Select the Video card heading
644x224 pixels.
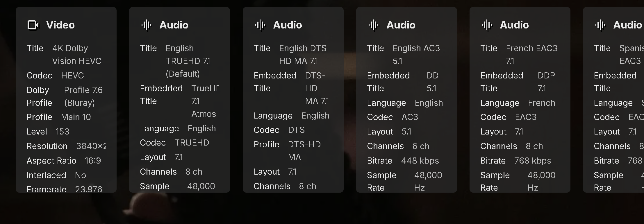[x=60, y=25]
